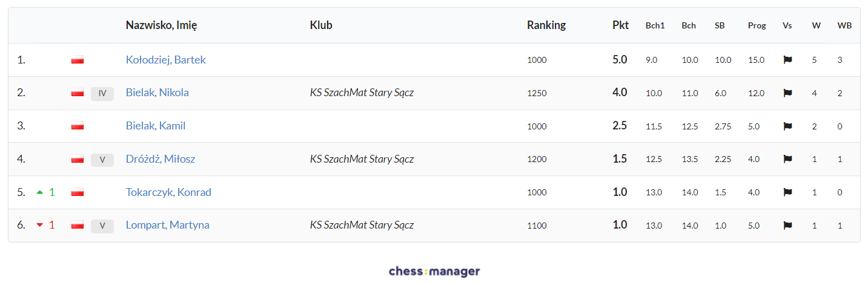
Task: Click the green up arrow in Tokarczyk's row
Action: point(40,192)
